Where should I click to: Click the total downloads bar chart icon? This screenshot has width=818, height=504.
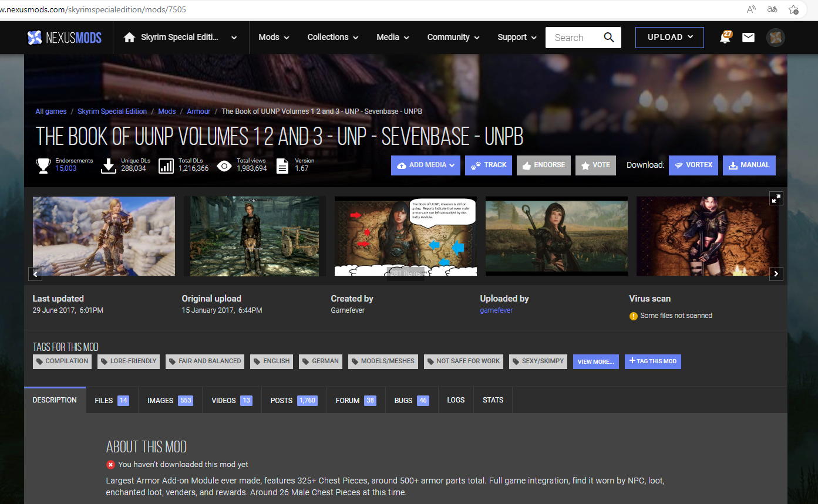(x=167, y=166)
